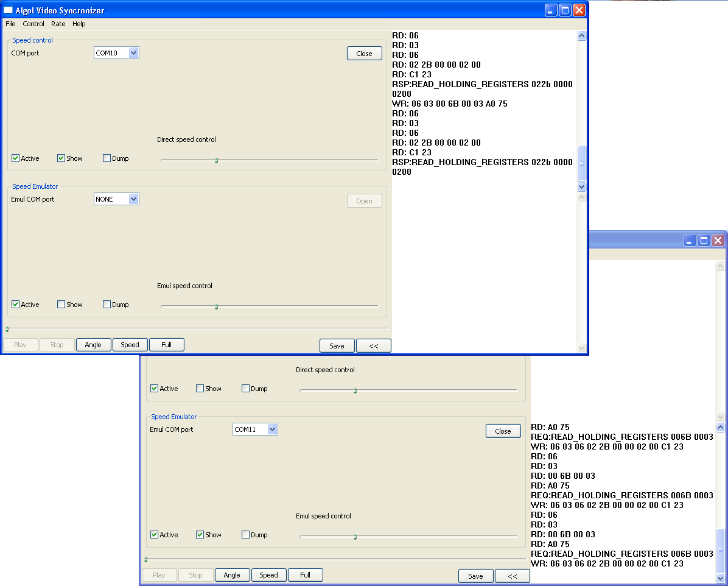Click the Full button in front window
This screenshot has width=728, height=586.
[x=167, y=345]
